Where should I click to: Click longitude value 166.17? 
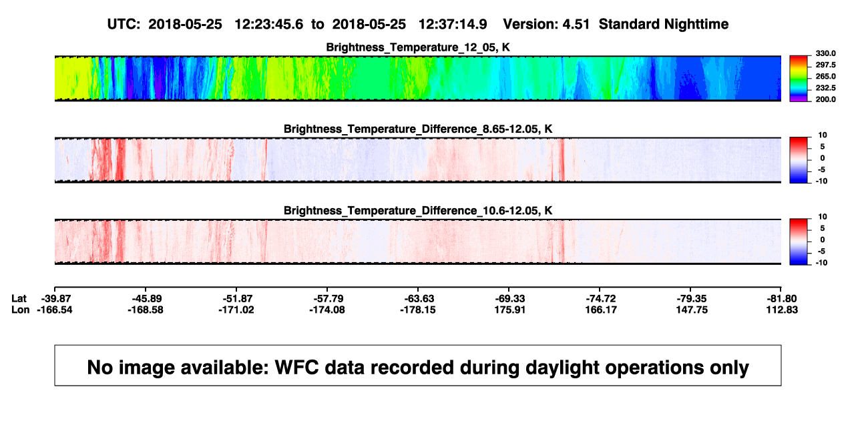[x=600, y=310]
